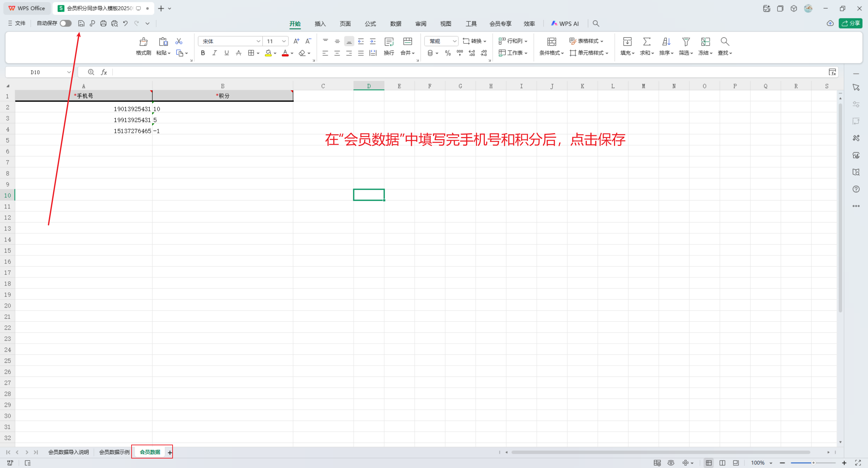
Task: Click the formula bar input field
Action: (468, 72)
